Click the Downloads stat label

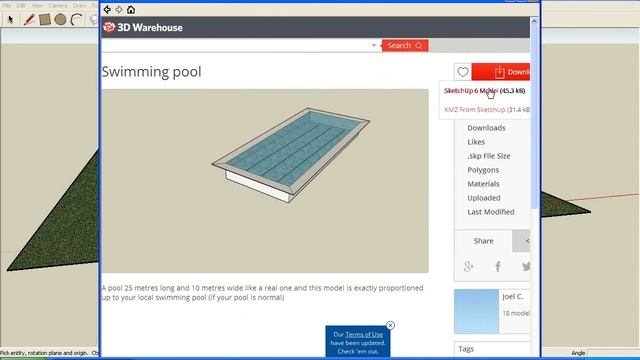(486, 128)
